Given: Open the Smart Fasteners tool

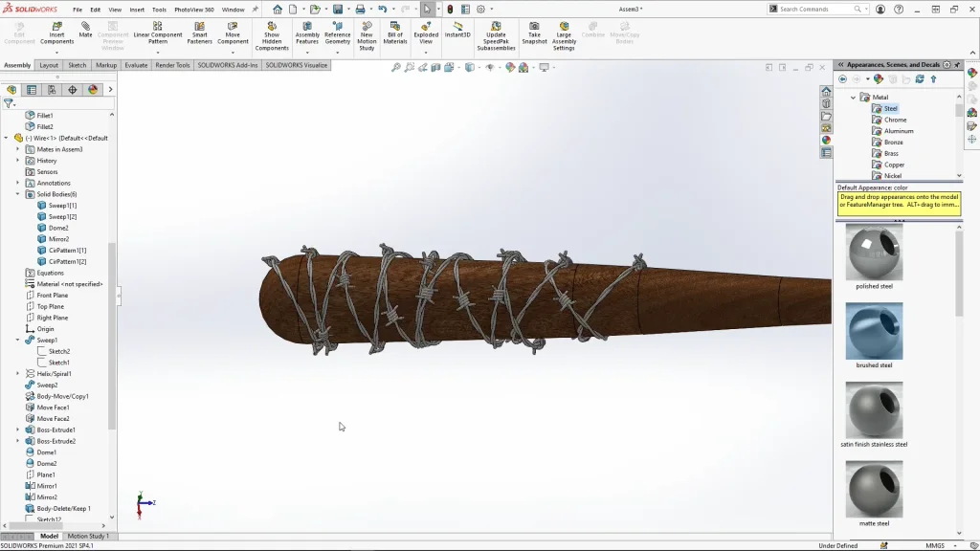Looking at the screenshot, I should (200, 33).
